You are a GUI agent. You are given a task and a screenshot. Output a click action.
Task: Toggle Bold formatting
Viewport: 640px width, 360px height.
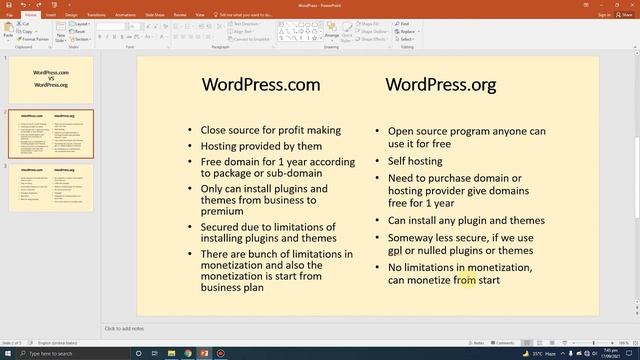tap(100, 37)
